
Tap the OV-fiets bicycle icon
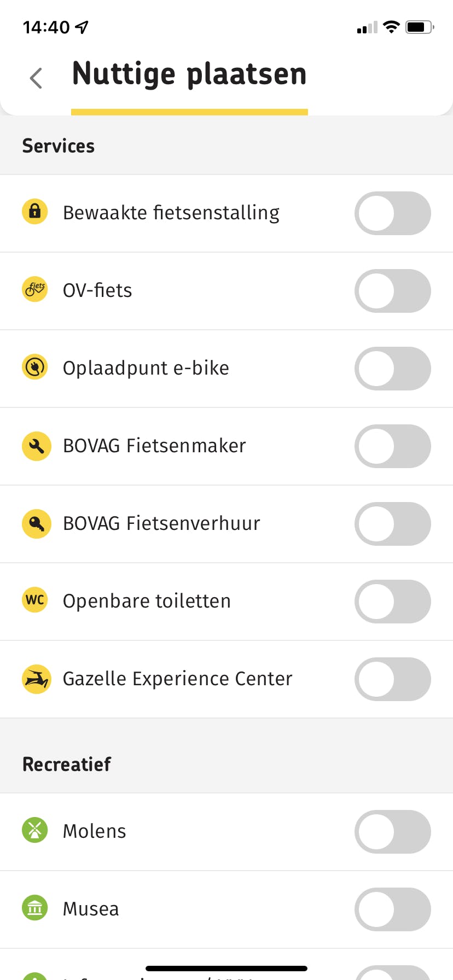point(35,289)
